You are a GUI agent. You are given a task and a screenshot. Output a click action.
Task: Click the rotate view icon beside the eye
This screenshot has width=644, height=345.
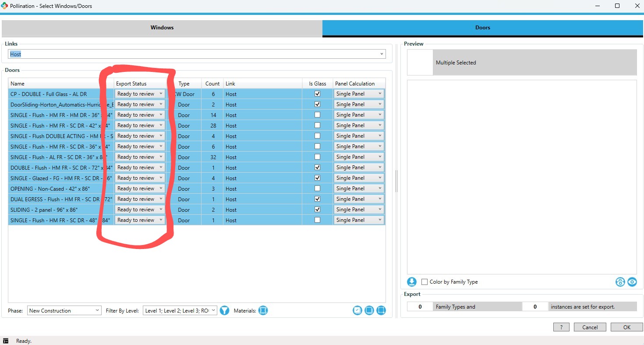coord(620,282)
